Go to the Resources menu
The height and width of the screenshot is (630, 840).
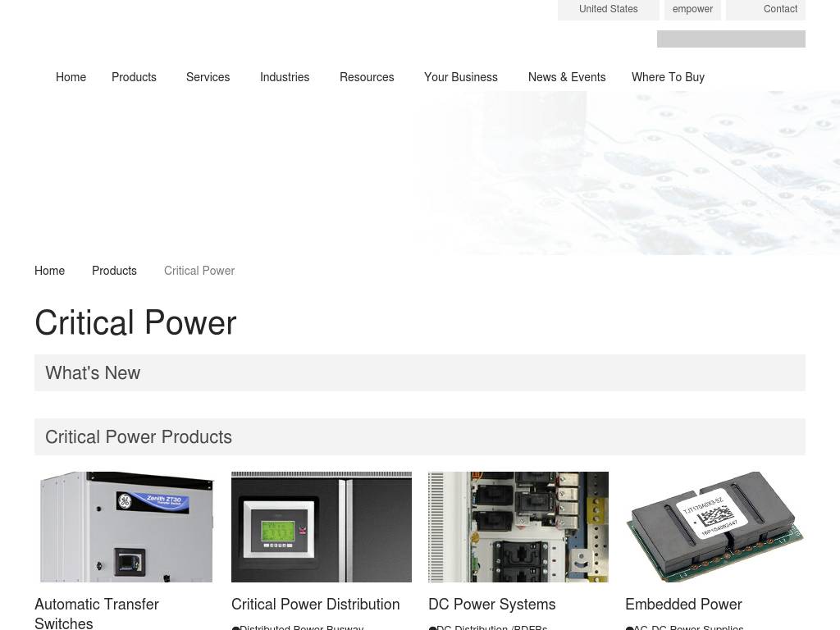(367, 77)
